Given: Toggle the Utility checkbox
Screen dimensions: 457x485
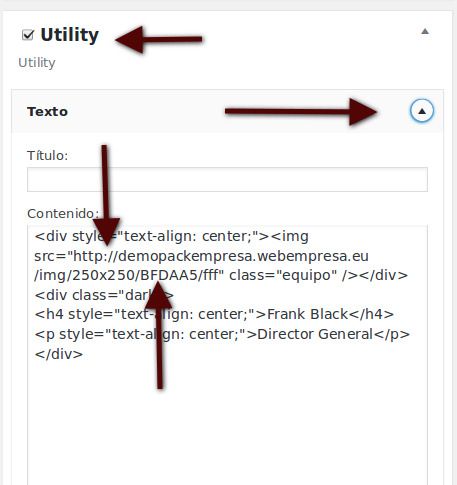Looking at the screenshot, I should click(x=28, y=35).
